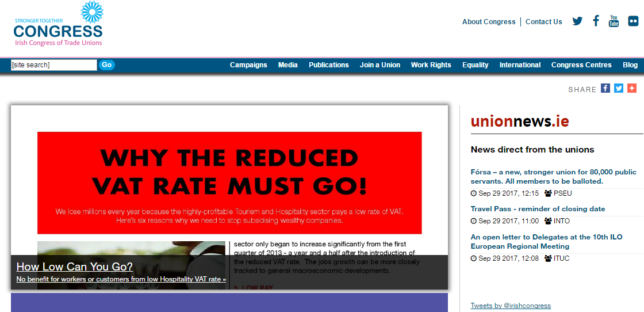The height and width of the screenshot is (312, 644).
Task: Open the Congress Facebook page icon in the header
Action: (596, 21)
